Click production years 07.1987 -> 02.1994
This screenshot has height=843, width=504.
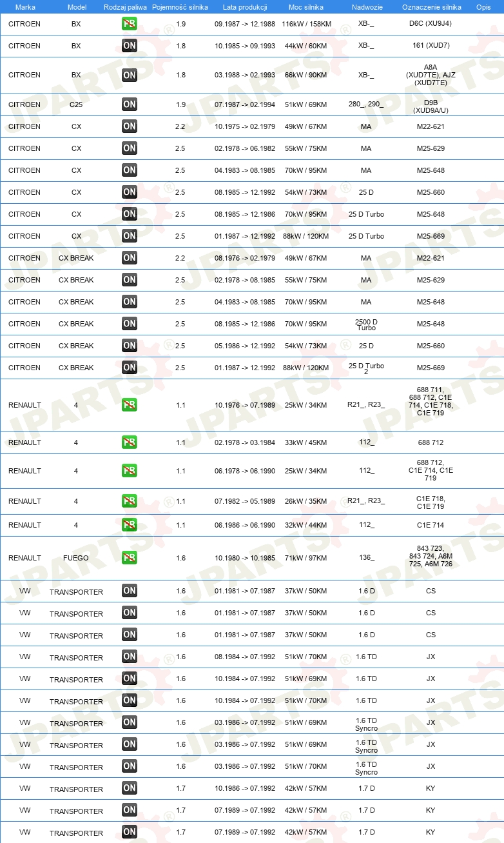[245, 104]
